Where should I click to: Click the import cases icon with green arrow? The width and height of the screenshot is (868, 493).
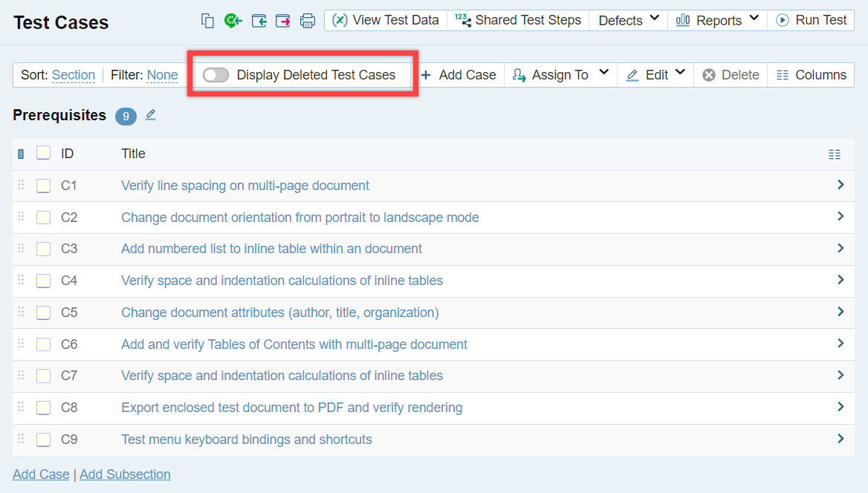tap(259, 21)
